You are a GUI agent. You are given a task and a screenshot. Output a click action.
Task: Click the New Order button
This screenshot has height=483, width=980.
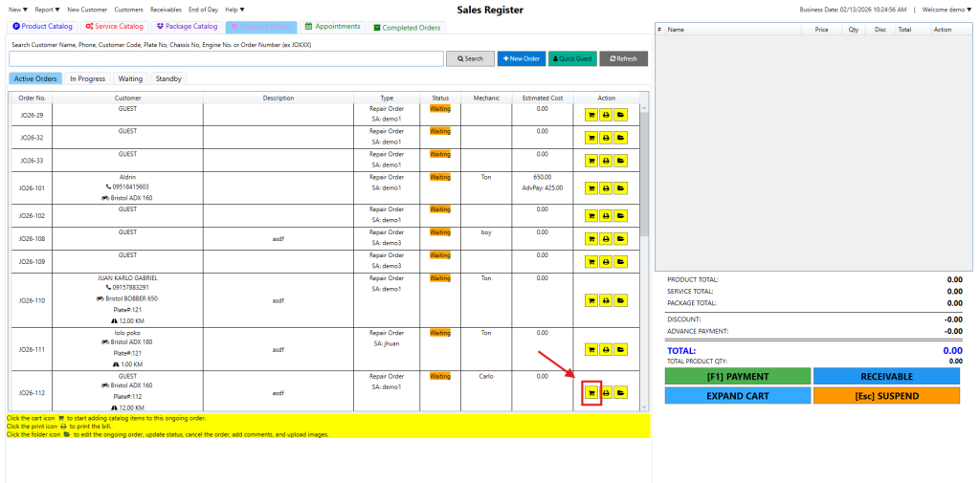click(521, 58)
